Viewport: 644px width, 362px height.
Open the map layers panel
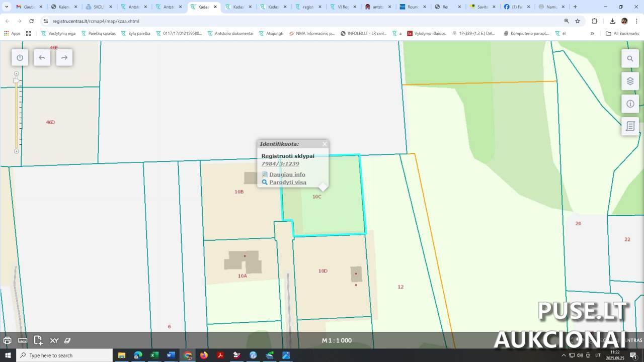(x=630, y=81)
